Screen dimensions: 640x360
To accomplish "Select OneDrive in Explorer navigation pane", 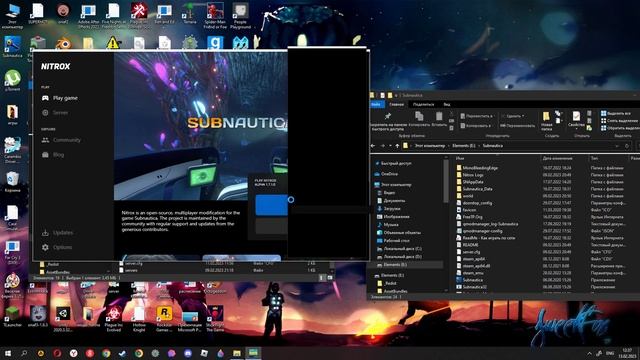I will pos(389,174).
